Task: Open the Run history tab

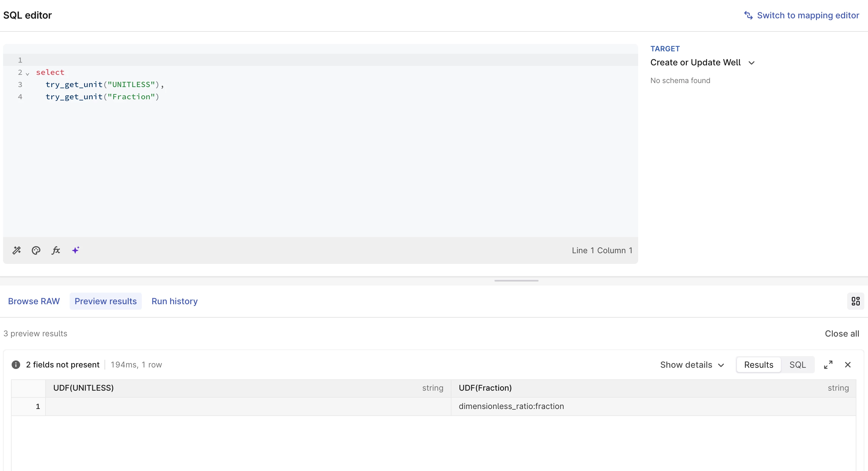Action: click(x=175, y=301)
